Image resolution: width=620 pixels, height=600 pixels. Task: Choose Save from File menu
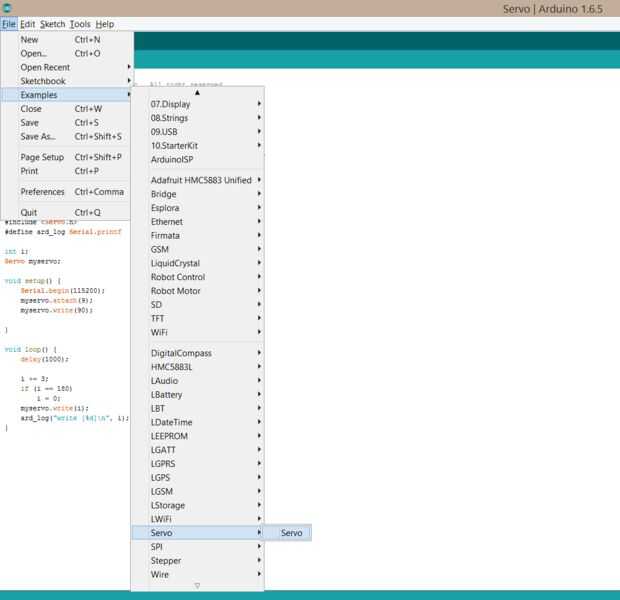coord(66,123)
